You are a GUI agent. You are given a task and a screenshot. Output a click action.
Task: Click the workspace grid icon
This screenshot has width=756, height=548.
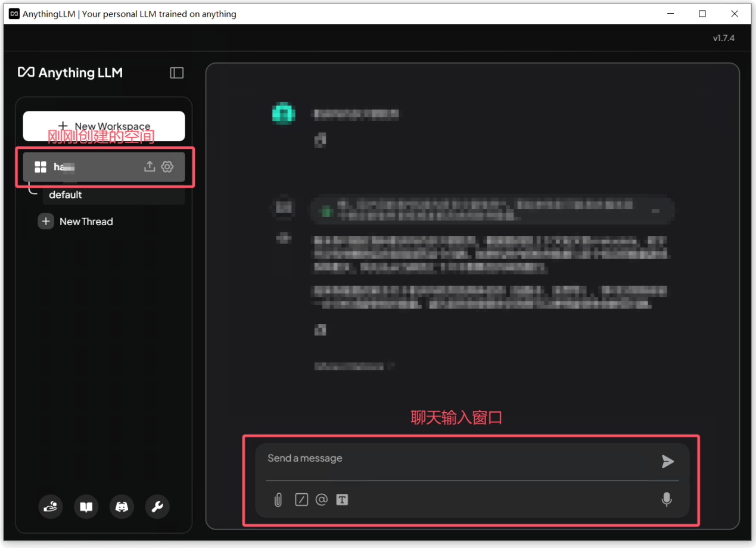coord(41,167)
